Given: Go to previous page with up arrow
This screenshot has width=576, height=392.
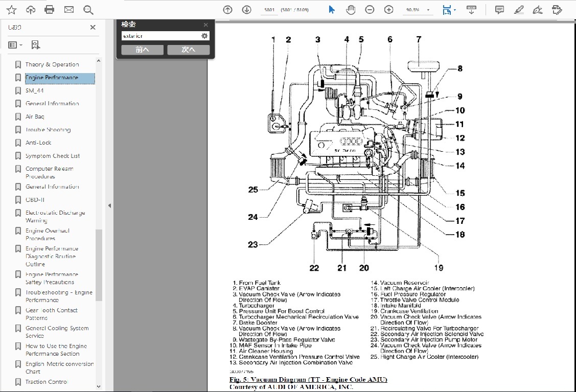Looking at the screenshot, I should (228, 10).
